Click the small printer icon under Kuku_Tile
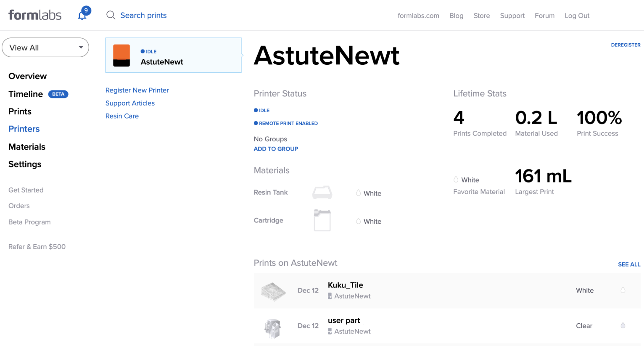 330,296
